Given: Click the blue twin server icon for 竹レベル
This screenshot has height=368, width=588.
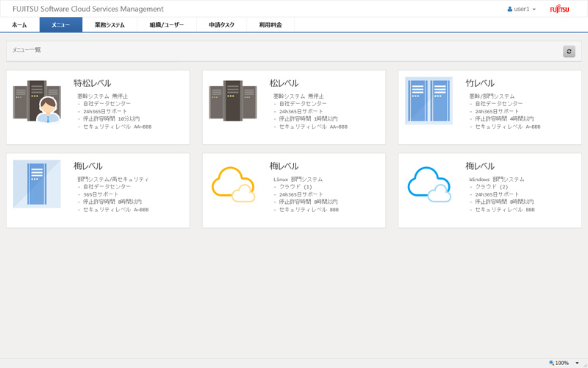Looking at the screenshot, I should pos(429,101).
